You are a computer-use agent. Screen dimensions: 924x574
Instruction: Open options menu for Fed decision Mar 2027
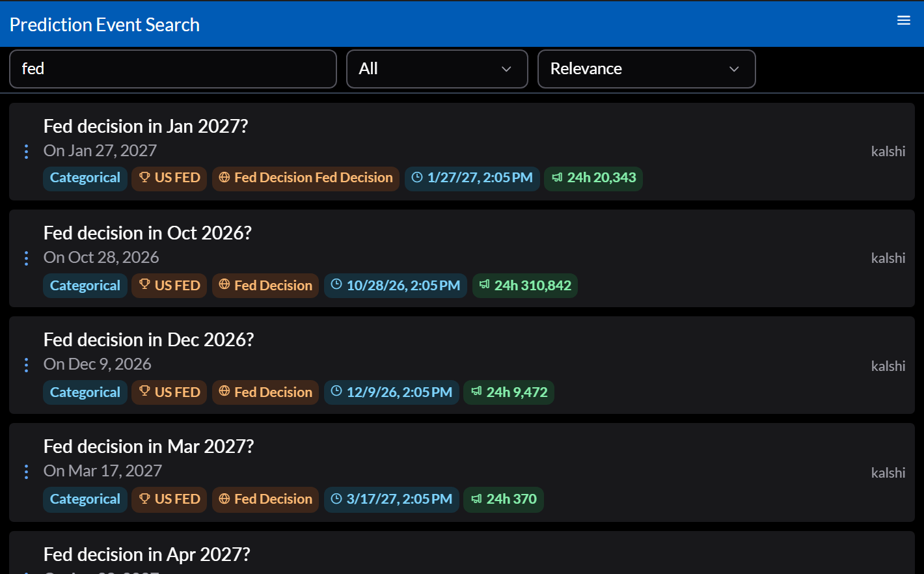point(26,472)
